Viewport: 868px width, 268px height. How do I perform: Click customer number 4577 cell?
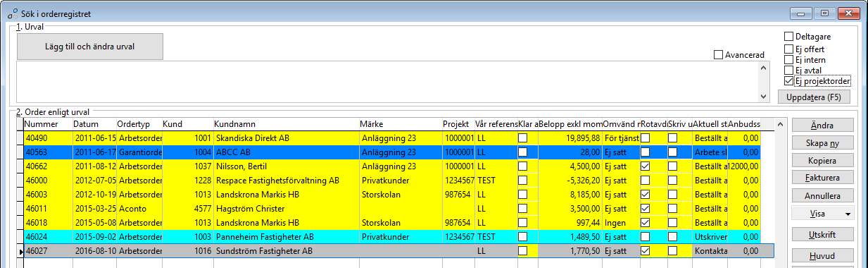coord(187,208)
